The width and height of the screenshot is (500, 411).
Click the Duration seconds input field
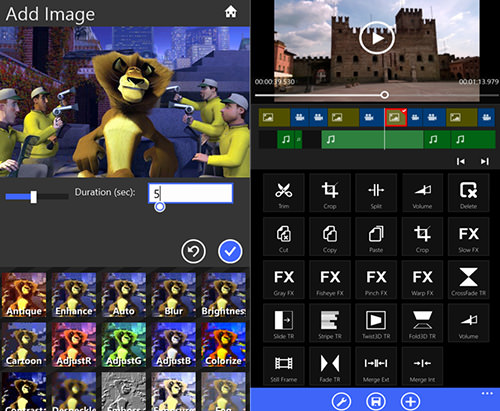[190, 193]
